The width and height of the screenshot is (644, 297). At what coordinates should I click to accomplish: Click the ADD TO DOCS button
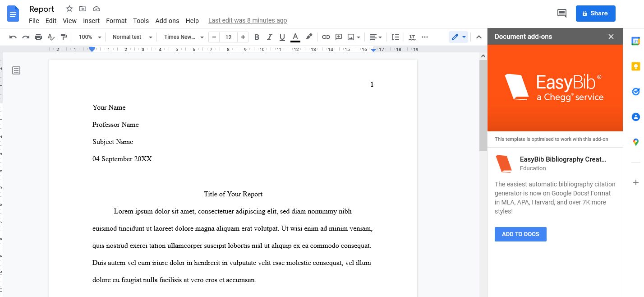[x=520, y=234]
